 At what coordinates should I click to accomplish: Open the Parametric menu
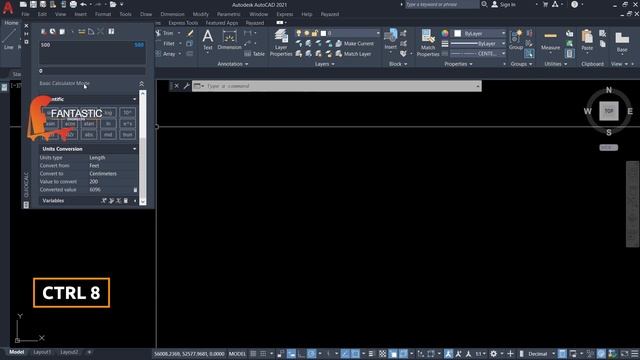pyautogui.click(x=229, y=14)
